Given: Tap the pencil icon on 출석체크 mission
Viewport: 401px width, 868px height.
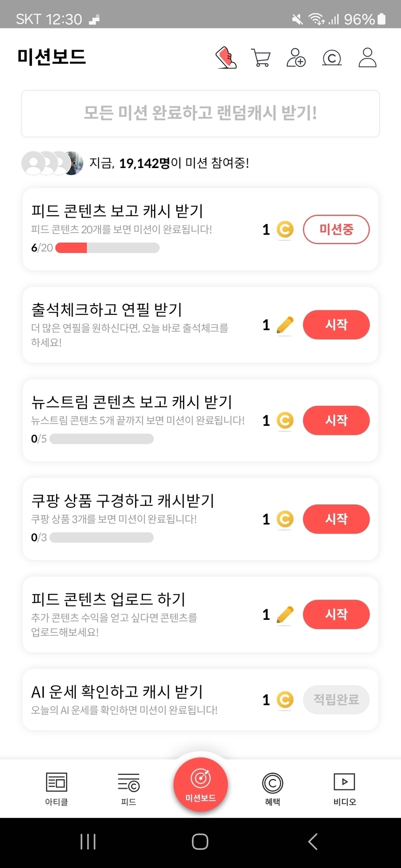Looking at the screenshot, I should (285, 325).
